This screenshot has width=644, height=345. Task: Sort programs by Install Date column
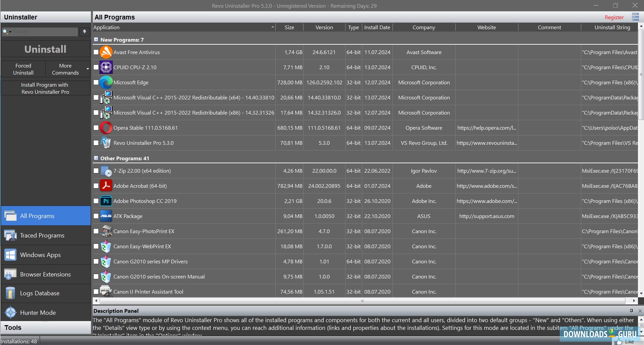[377, 28]
